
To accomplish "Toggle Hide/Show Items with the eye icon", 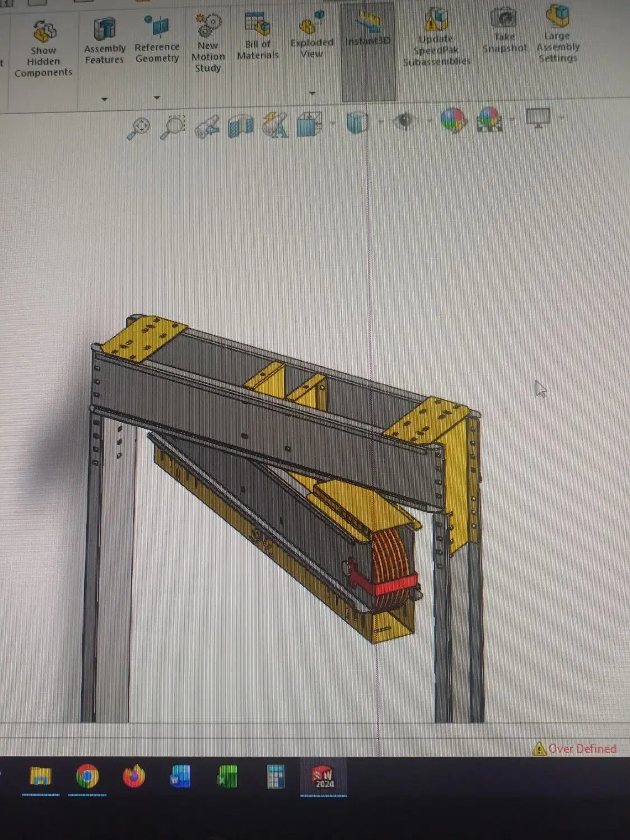I will pos(404,122).
